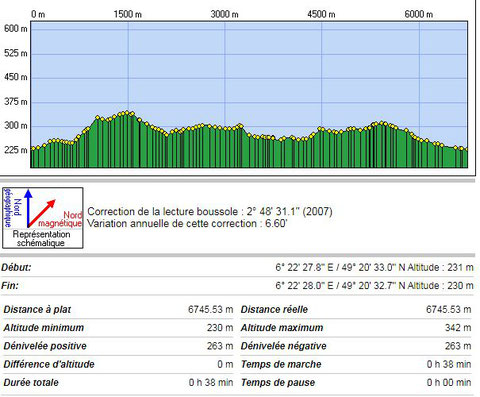Click the Distance à plat value
Screen dimensions: 480x397
point(210,309)
